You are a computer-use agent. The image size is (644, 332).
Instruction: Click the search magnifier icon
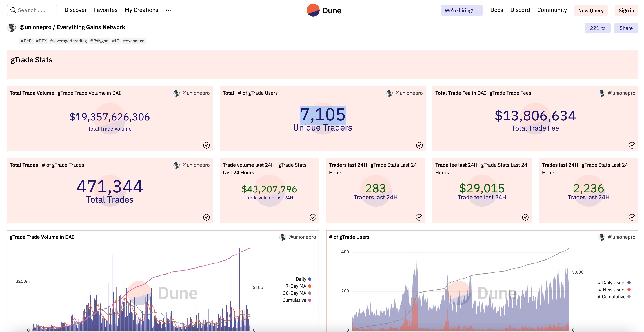point(13,10)
